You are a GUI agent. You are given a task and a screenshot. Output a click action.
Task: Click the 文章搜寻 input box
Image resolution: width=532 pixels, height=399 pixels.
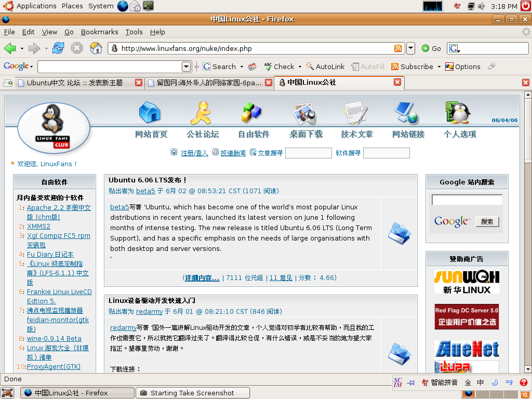[309, 153]
